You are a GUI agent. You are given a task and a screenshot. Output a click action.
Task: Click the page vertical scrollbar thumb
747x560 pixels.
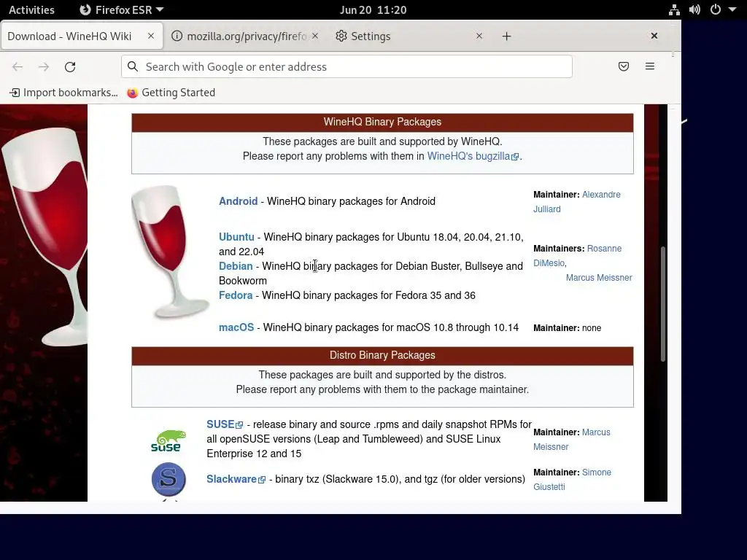[x=662, y=304]
